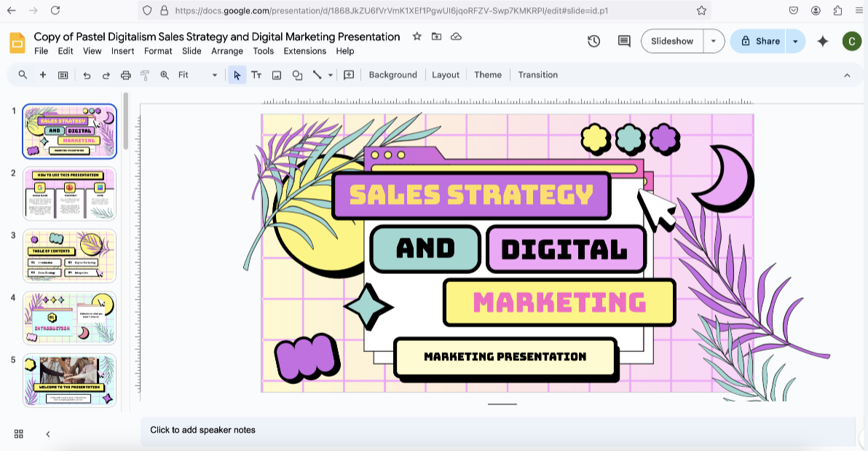Insert an image
The width and height of the screenshot is (868, 451).
pos(277,75)
